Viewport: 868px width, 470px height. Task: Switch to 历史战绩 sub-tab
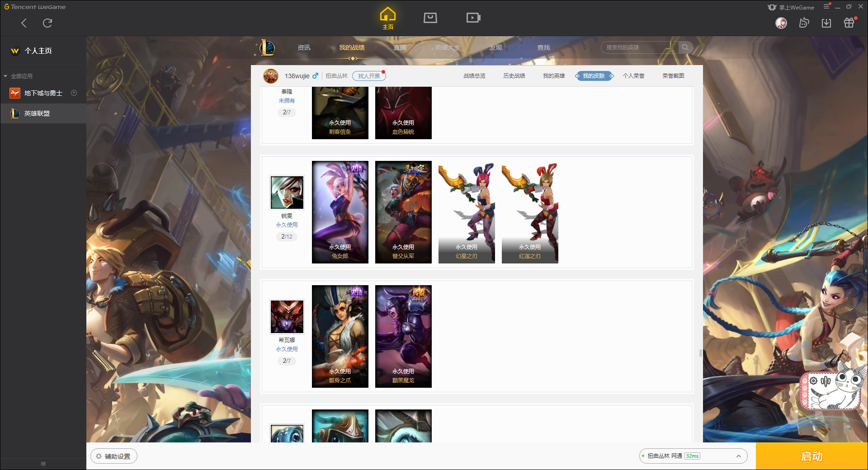[514, 76]
